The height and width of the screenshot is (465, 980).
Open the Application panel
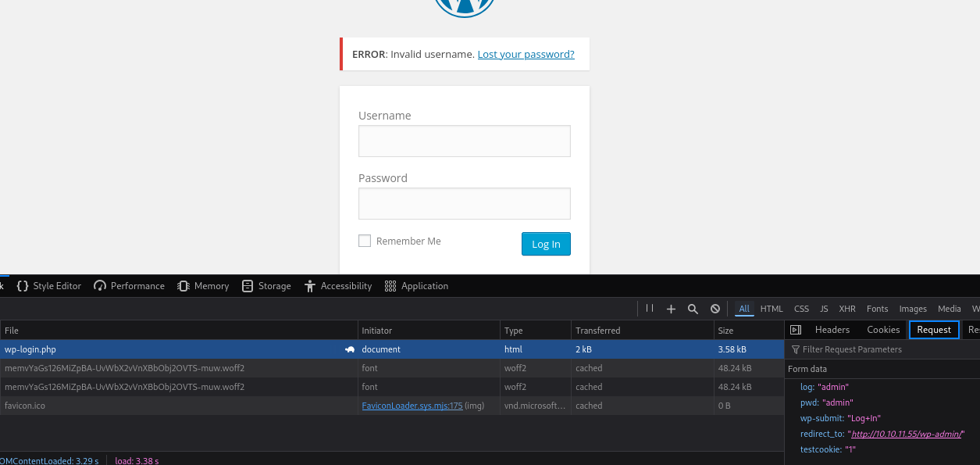click(417, 286)
